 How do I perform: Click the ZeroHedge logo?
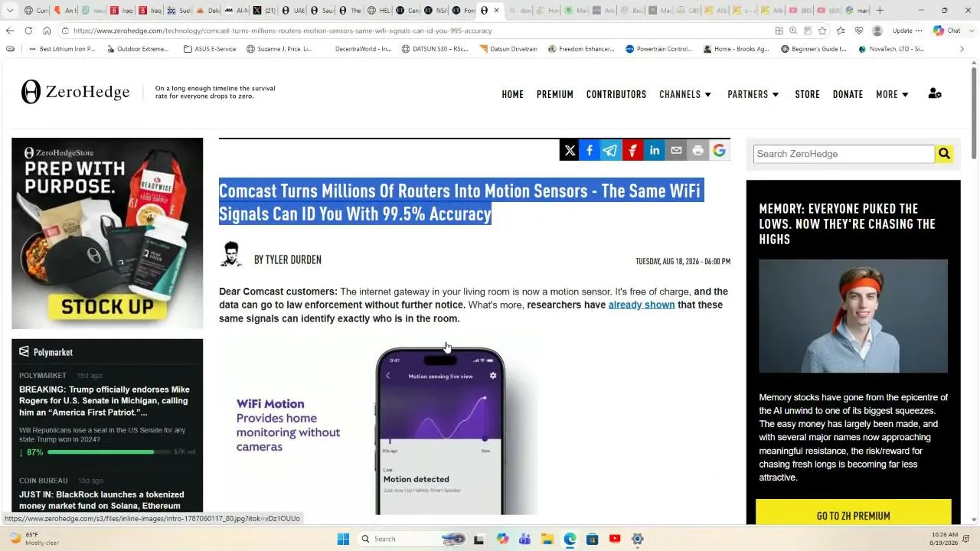[x=75, y=93]
